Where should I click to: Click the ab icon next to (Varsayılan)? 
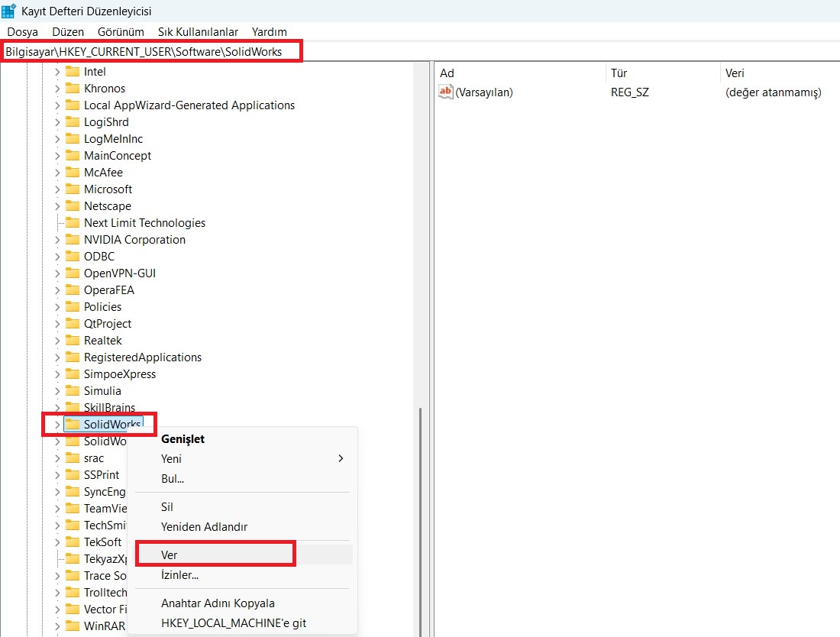pos(444,92)
